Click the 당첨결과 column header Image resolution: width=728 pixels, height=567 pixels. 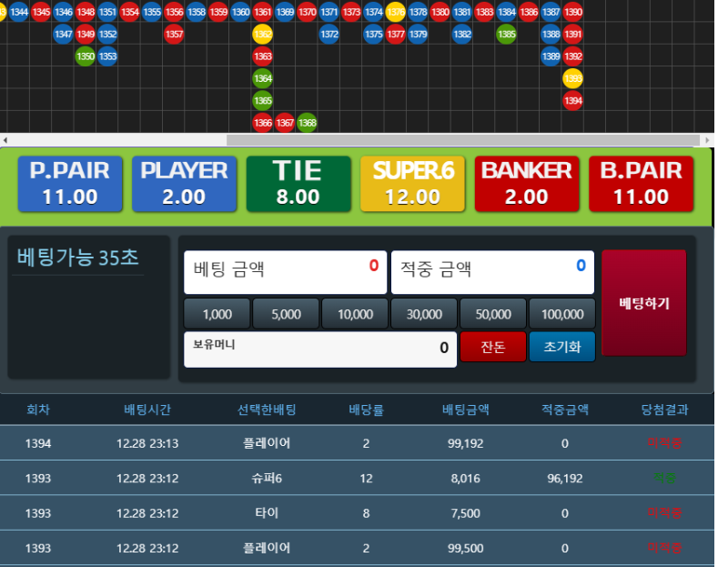665,410
